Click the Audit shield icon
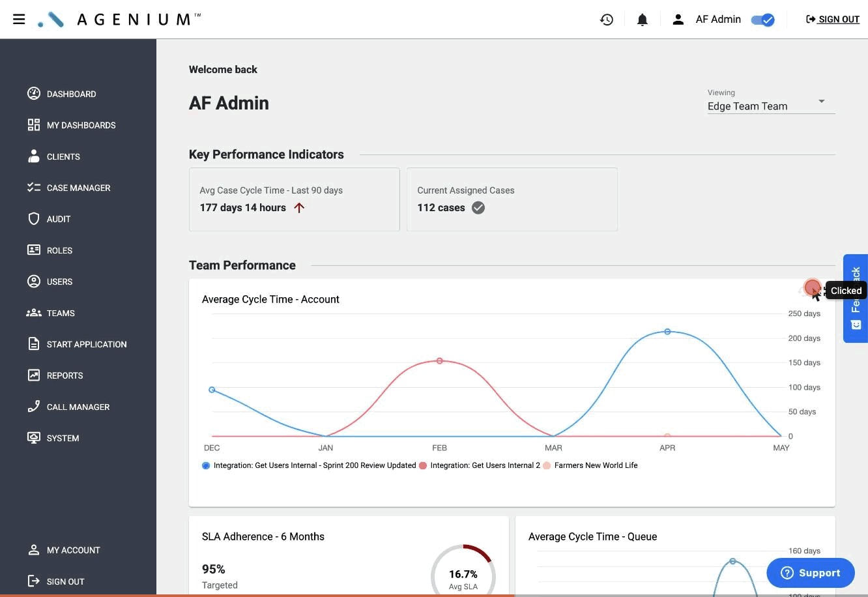Image resolution: width=868 pixels, height=597 pixels. (34, 219)
